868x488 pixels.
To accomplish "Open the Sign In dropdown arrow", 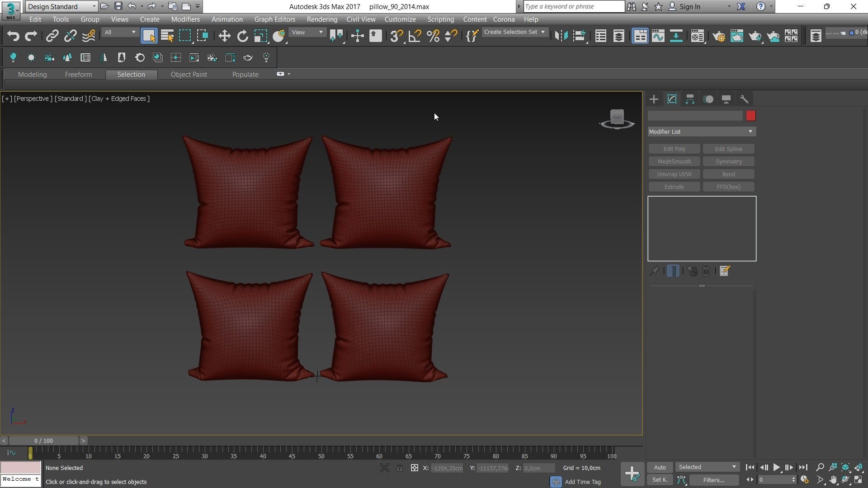I will coord(729,7).
